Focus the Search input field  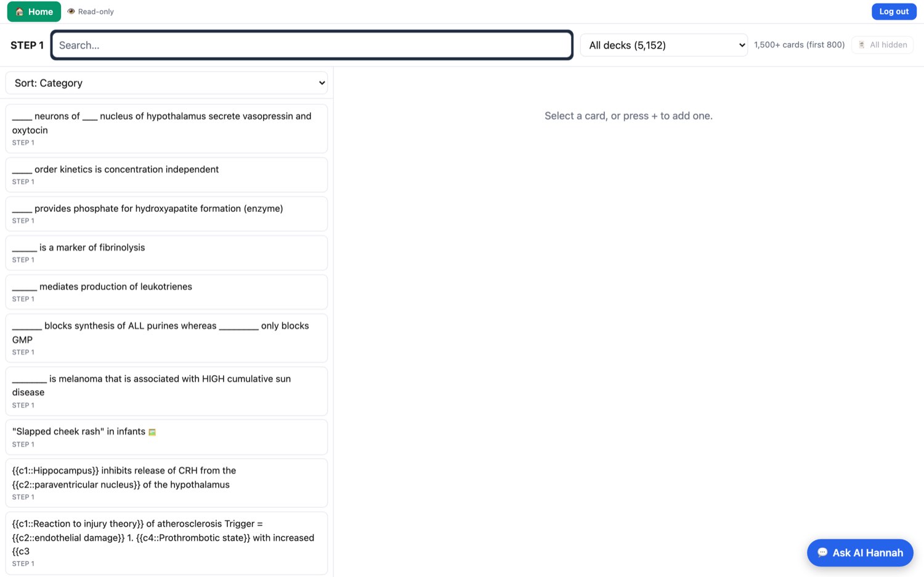312,45
